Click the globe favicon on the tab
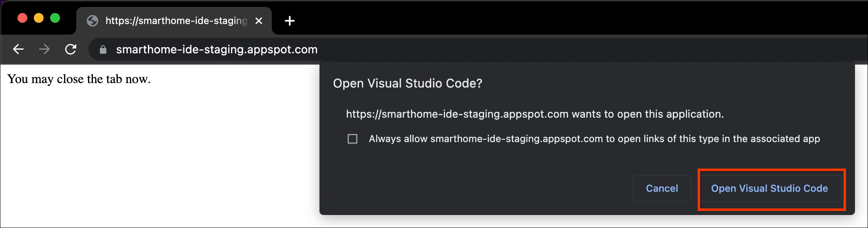 [x=93, y=21]
